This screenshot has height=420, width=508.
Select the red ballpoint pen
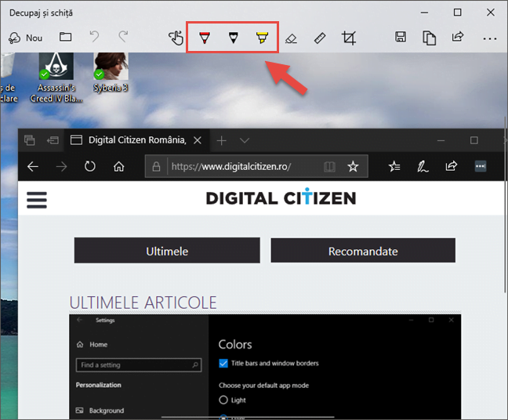[205, 38]
